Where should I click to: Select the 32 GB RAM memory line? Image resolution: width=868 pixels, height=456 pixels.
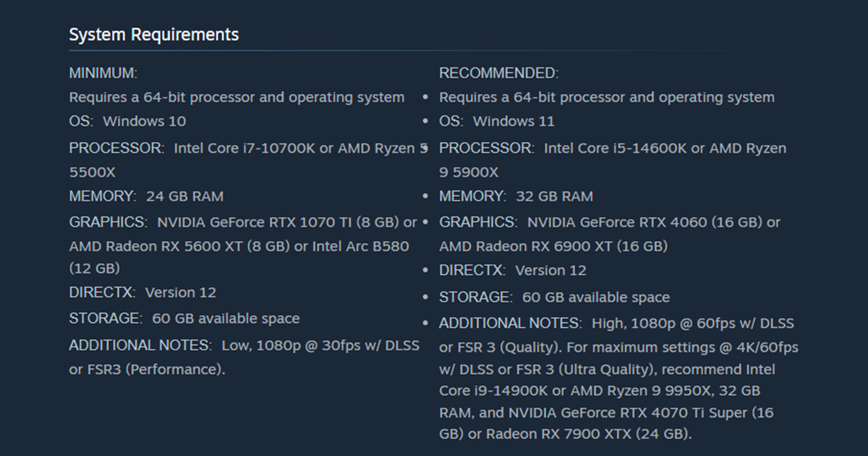[516, 196]
